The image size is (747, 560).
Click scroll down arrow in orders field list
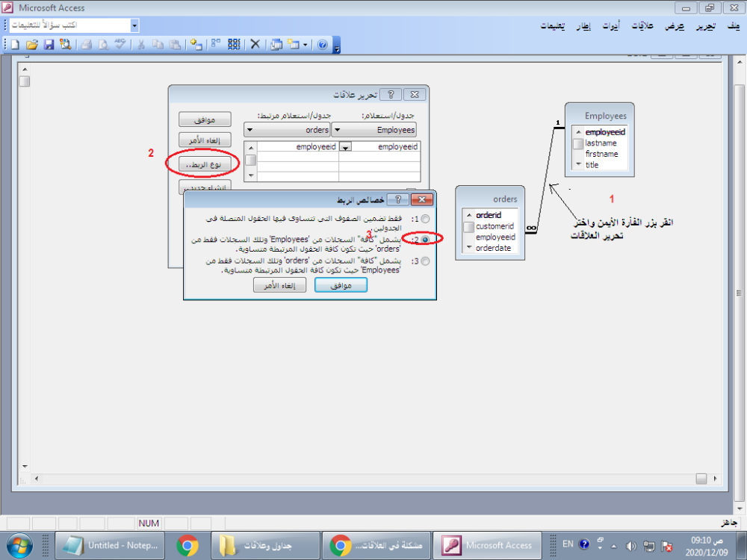pyautogui.click(x=469, y=248)
